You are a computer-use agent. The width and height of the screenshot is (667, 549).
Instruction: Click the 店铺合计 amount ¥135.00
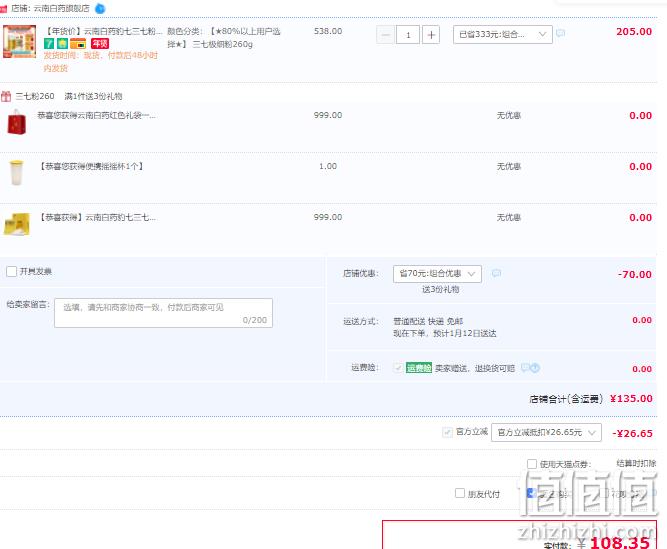pos(631,399)
